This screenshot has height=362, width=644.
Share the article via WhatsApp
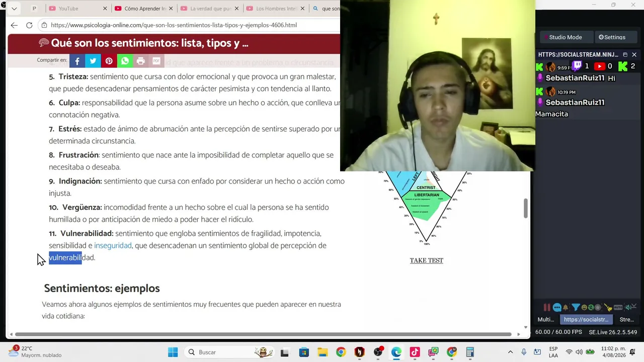point(125,61)
